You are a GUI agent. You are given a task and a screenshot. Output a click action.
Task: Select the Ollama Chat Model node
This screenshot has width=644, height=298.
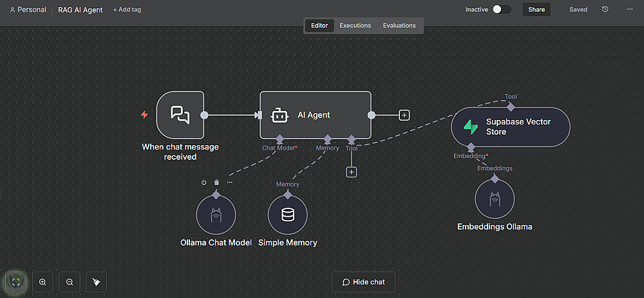click(216, 215)
